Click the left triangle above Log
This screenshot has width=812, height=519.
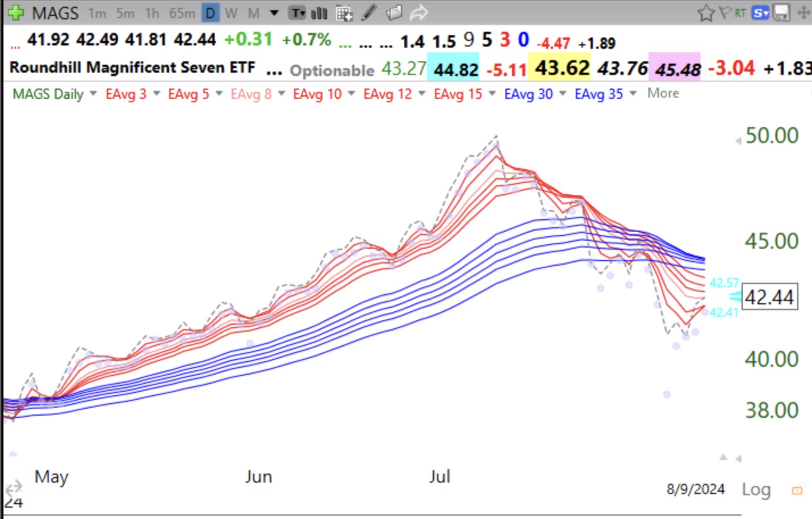click(738, 458)
